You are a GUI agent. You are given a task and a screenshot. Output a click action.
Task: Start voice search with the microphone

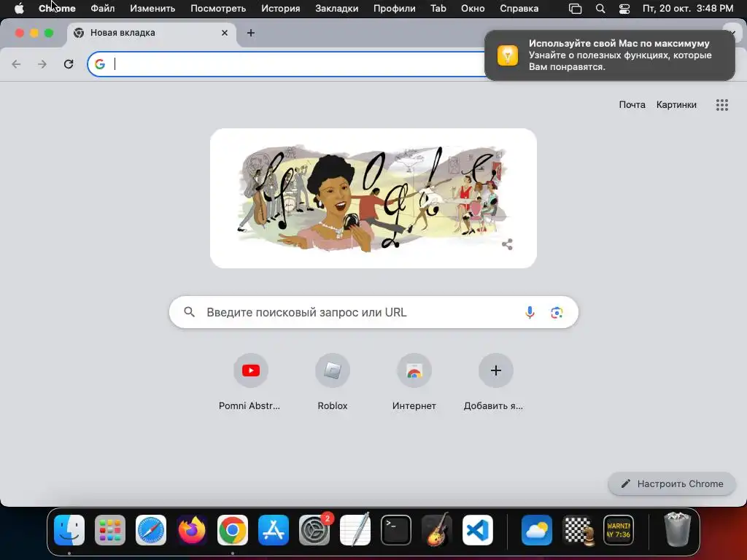[530, 312]
